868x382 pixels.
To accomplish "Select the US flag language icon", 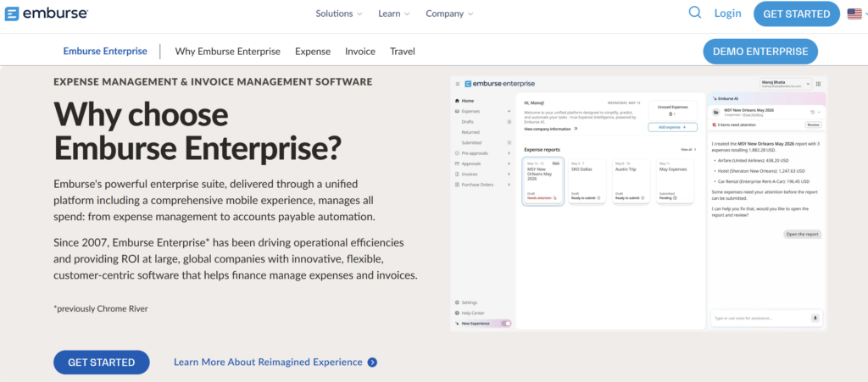I will [x=854, y=14].
